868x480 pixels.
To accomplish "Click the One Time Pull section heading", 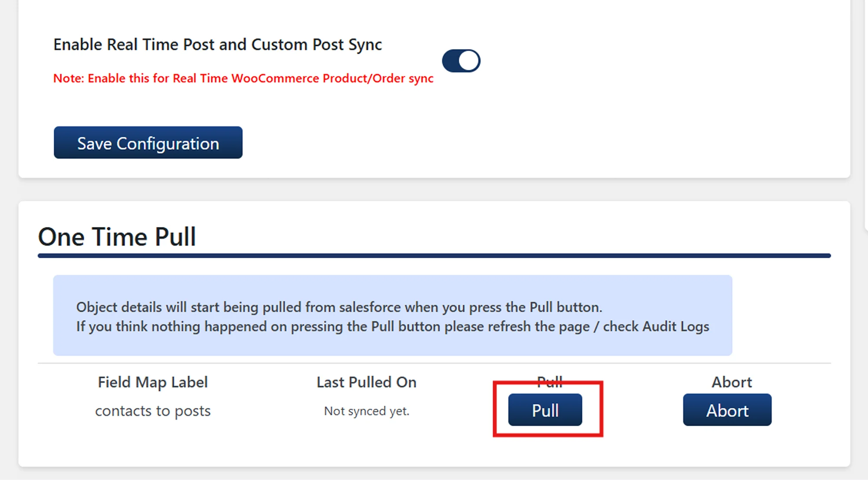I will [x=117, y=237].
